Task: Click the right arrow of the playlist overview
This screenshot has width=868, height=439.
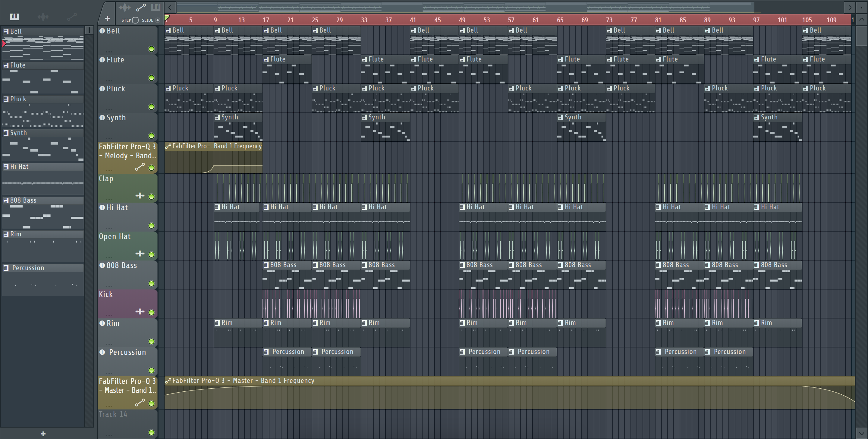Action: point(850,7)
